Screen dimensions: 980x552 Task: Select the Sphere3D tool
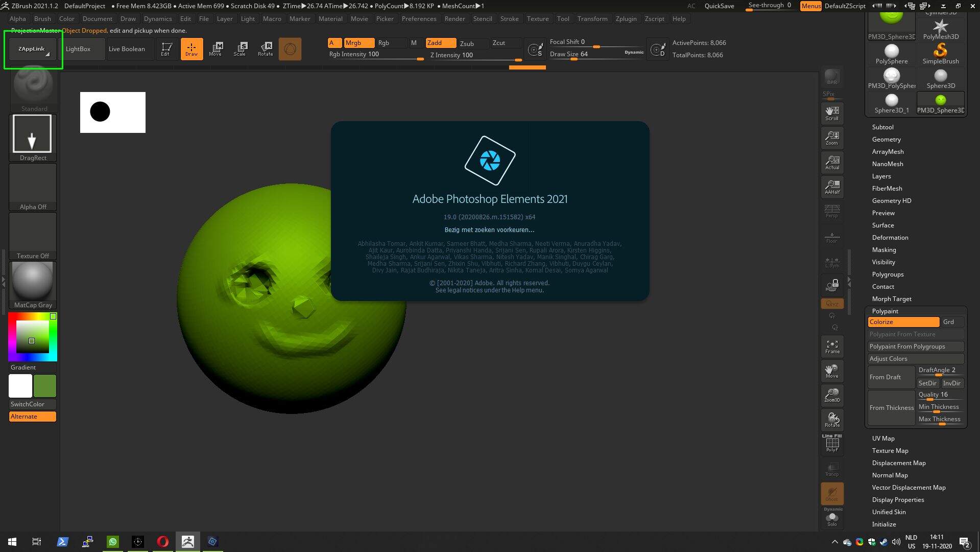pos(941,79)
